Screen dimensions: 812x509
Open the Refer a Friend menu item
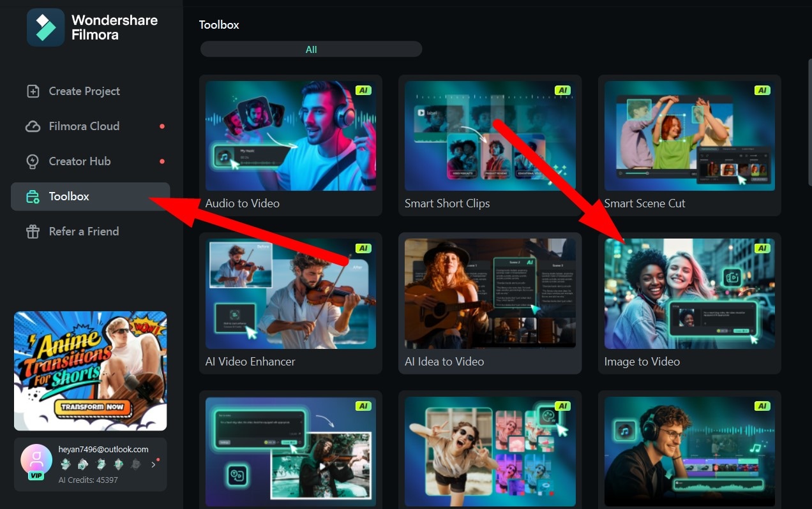coord(91,232)
